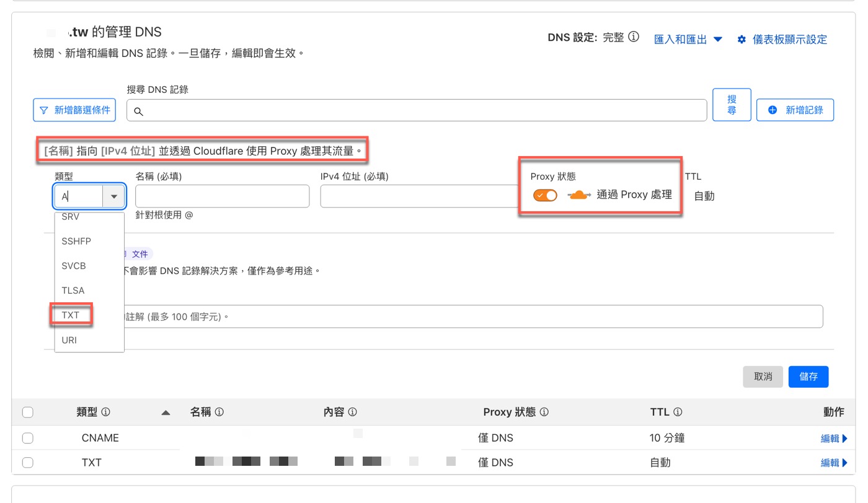Focus the 註解 comment input field
Screen dimensions: 868x503
tap(474, 316)
